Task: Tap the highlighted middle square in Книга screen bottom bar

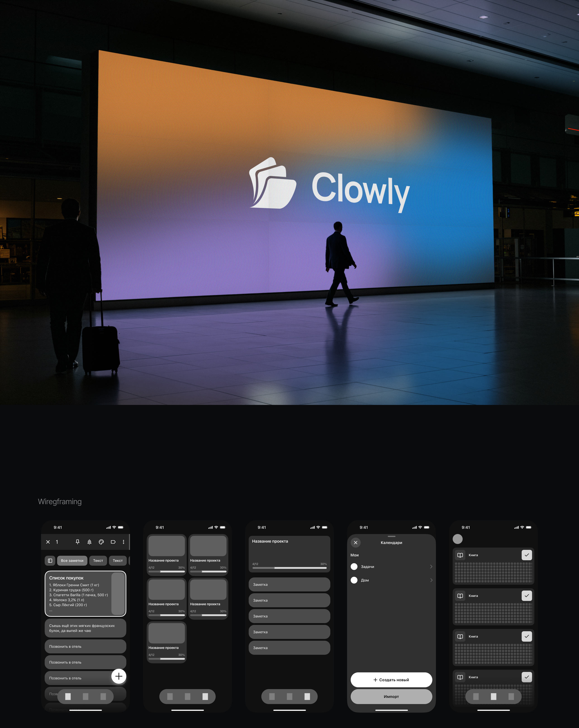Action: (x=494, y=696)
